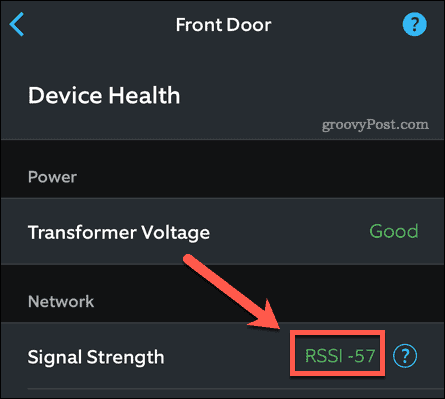The height and width of the screenshot is (399, 445).
Task: Select the Front Door title text
Action: coord(223,25)
